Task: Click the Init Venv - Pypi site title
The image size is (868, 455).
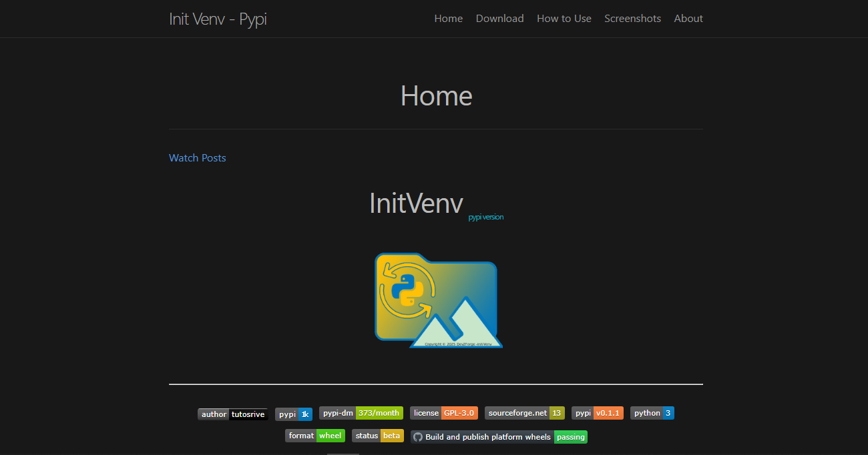Action: coord(218,19)
